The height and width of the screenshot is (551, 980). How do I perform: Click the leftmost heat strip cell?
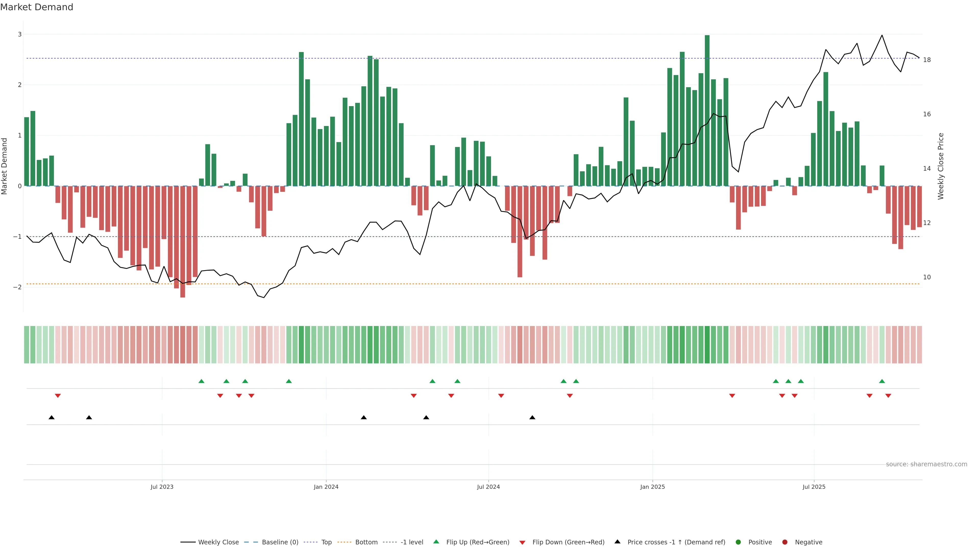[27, 345]
